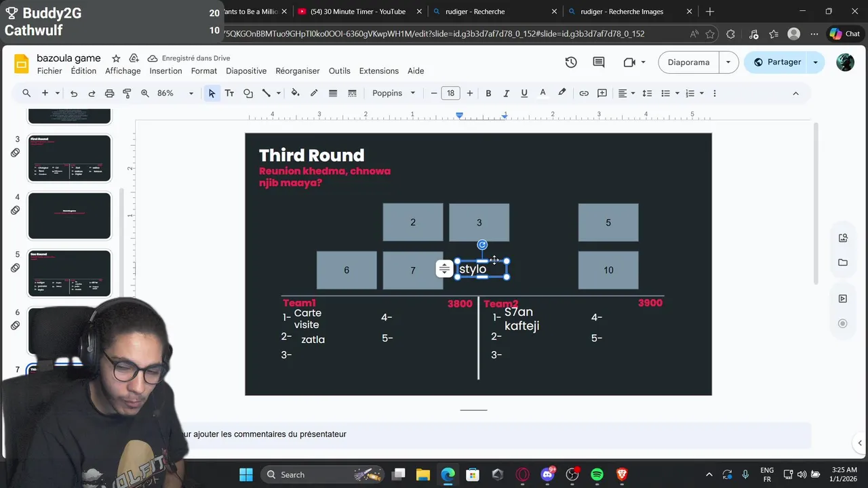This screenshot has height=488, width=868.
Task: Click the move to folder icon
Action: 134,58
